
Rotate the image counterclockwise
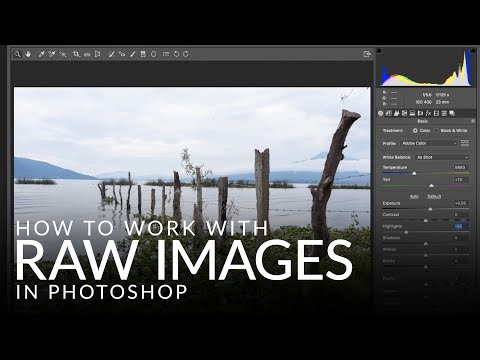[176, 54]
